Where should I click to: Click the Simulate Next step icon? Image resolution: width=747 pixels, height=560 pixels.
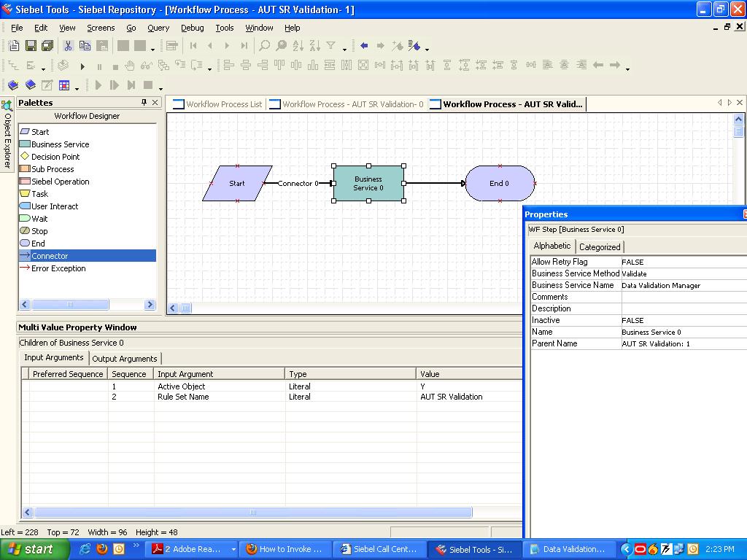click(x=115, y=85)
